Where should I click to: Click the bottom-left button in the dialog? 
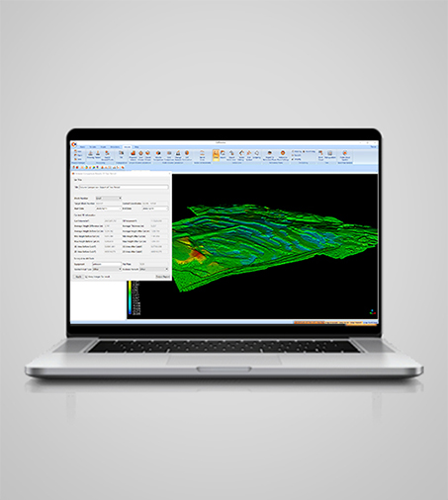pyautogui.click(x=78, y=277)
